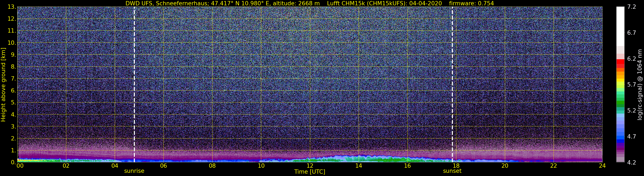Click the white top section of colorbar

click(x=620, y=26)
